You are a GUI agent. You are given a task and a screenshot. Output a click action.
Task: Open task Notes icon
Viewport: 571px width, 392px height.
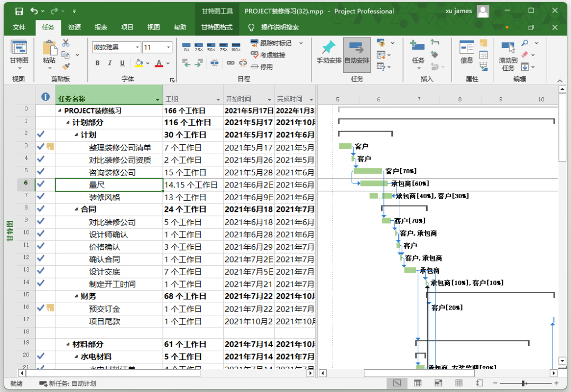pos(484,43)
